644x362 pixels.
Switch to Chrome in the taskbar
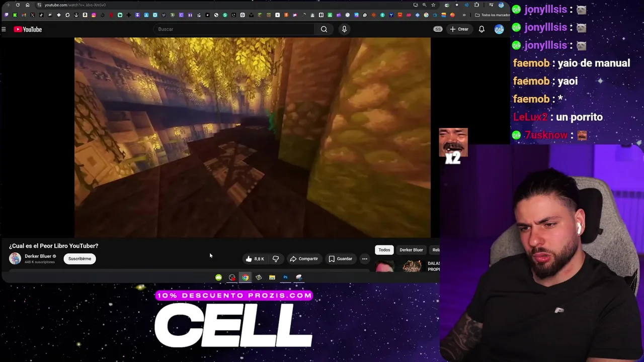click(245, 278)
